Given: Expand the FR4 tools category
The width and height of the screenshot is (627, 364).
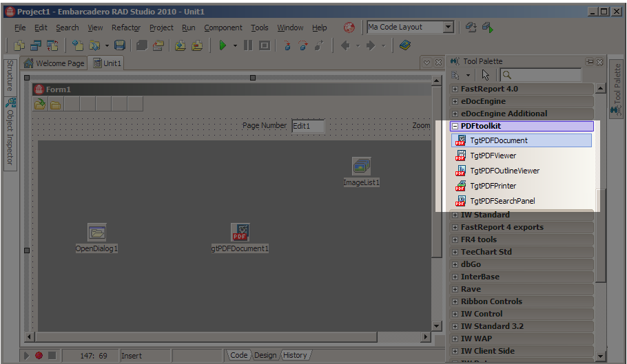Looking at the screenshot, I should click(455, 240).
